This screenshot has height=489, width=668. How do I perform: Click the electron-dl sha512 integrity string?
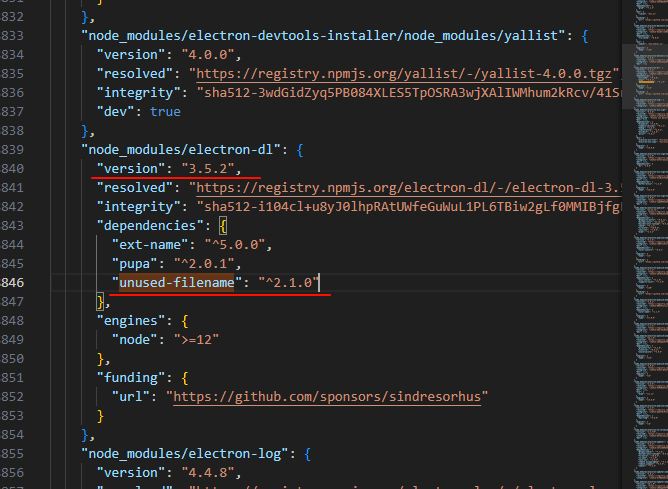tap(409, 207)
